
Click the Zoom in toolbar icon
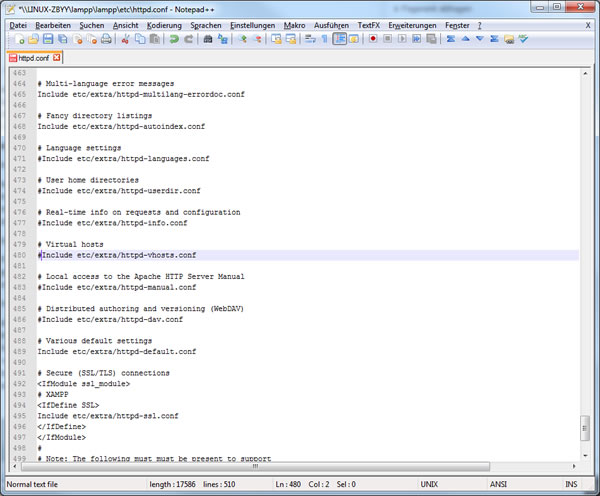point(242,40)
